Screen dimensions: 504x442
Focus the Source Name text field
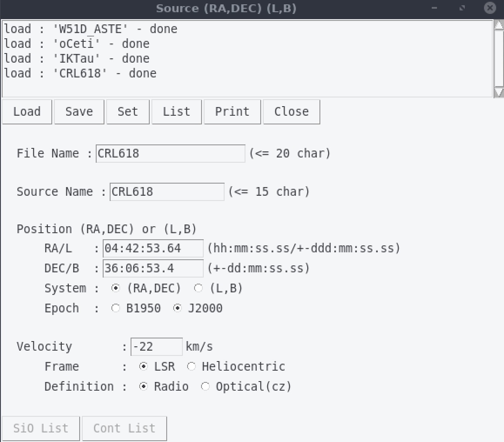167,192
